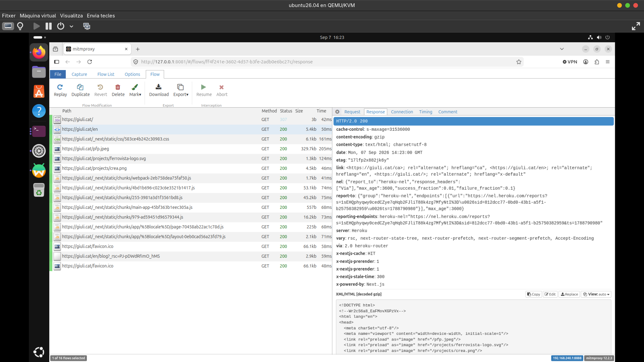
Task: Open Firefox from the dock
Action: [x=39, y=53]
